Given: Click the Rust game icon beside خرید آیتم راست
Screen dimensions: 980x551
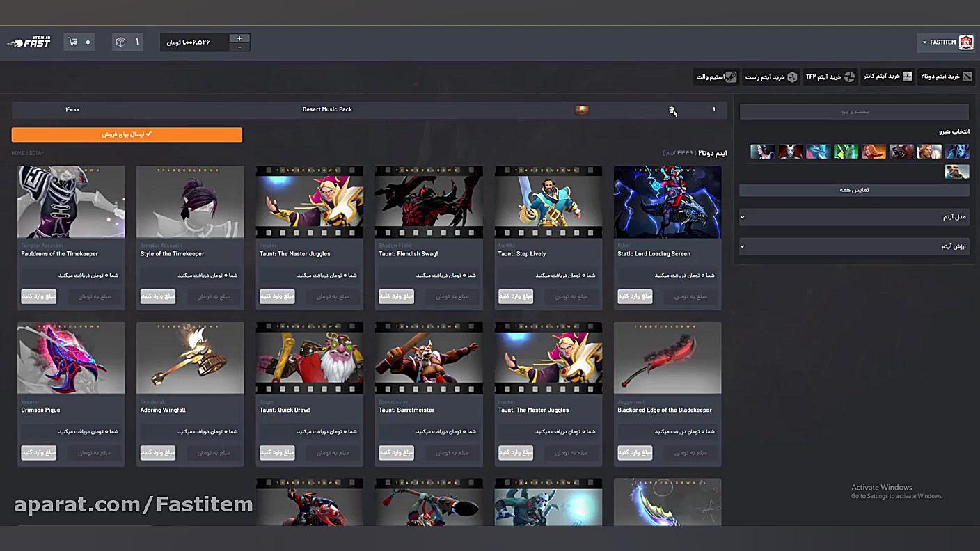Looking at the screenshot, I should pos(792,77).
